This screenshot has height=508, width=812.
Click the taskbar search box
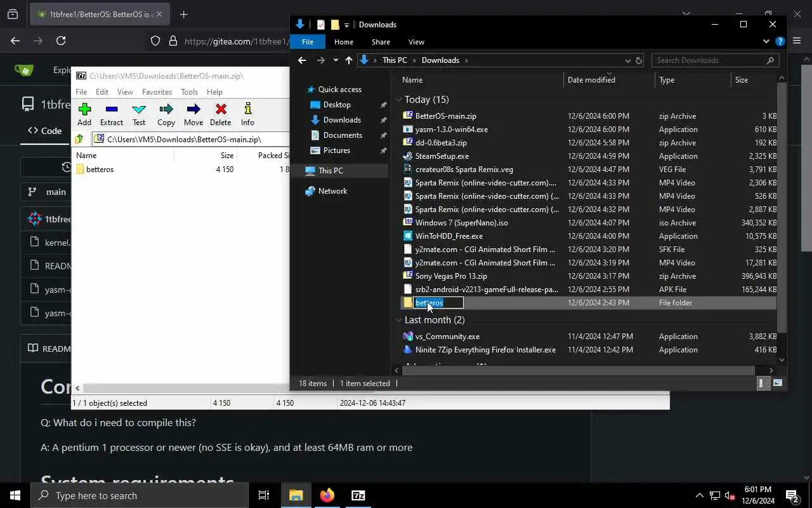click(x=140, y=495)
